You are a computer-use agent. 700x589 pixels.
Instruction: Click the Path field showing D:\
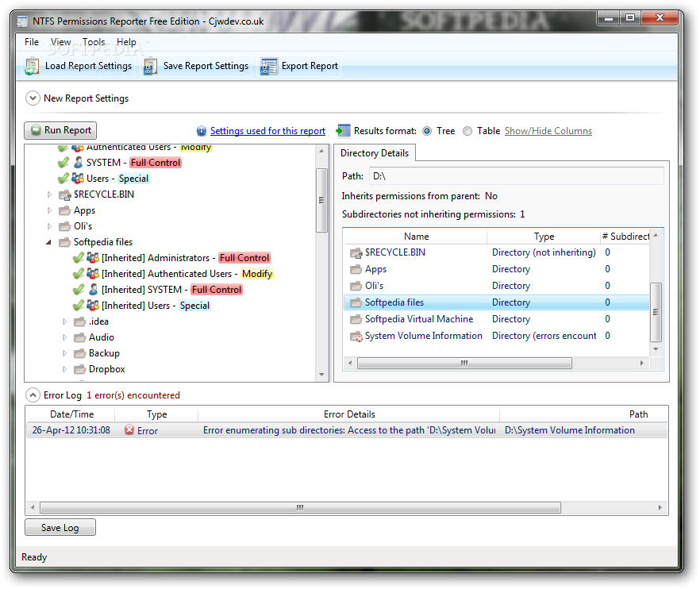(516, 176)
